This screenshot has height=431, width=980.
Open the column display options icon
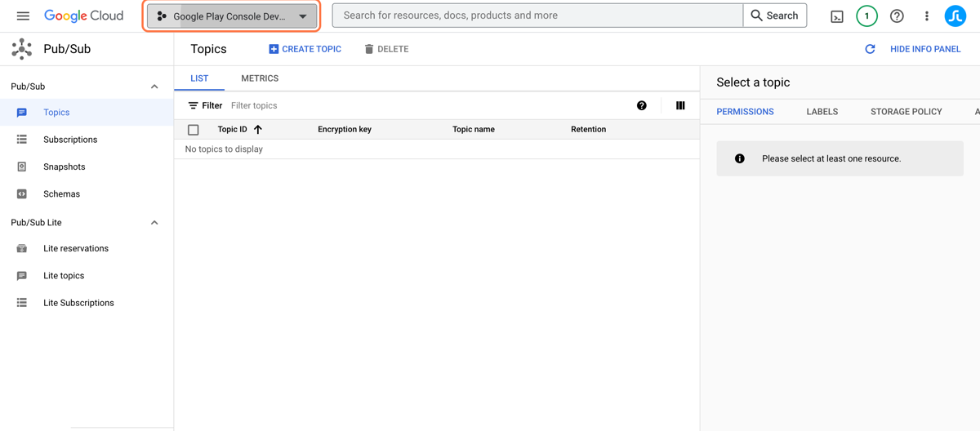(680, 105)
